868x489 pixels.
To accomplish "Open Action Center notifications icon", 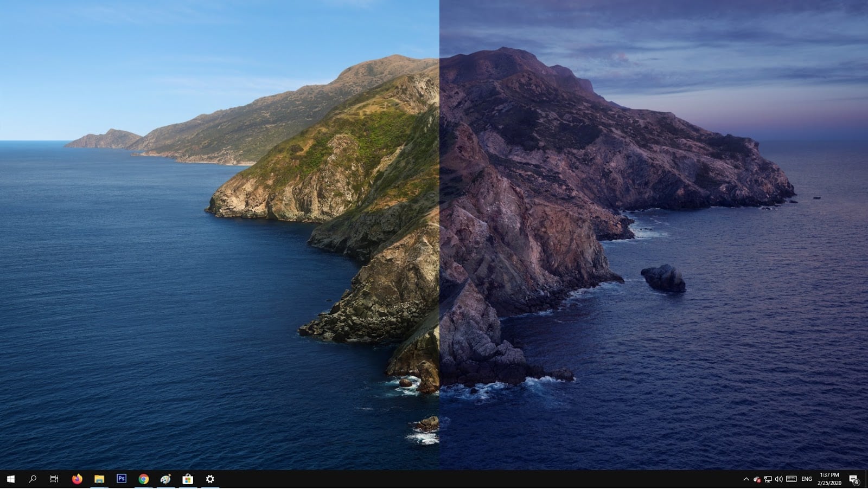I will click(854, 479).
